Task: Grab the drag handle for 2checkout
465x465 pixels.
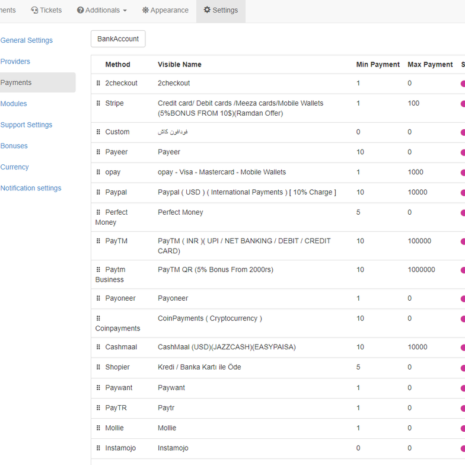Action: tap(98, 83)
